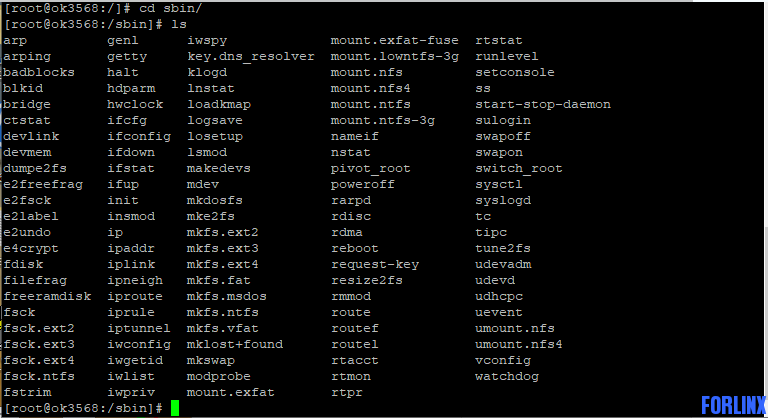Select the 'reboot' command name
The height and width of the screenshot is (418, 768).
point(355,248)
